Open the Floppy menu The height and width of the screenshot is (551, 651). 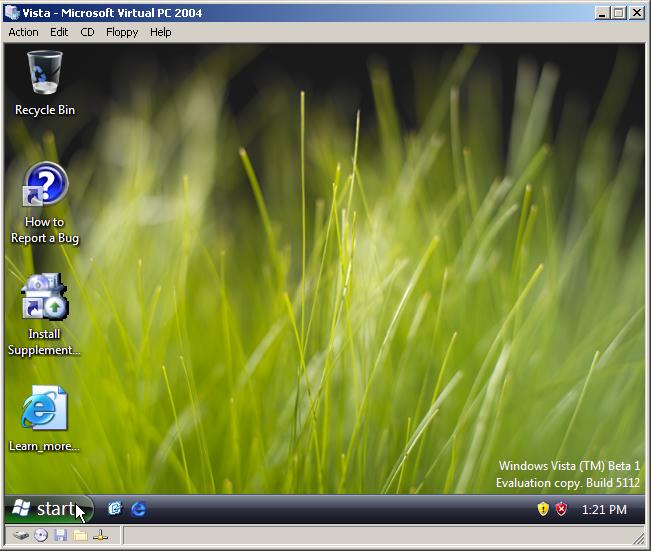click(122, 32)
